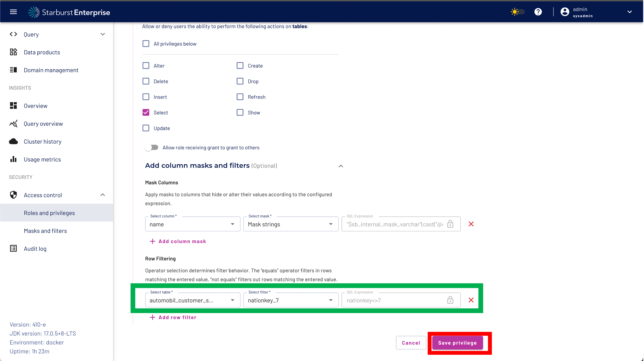Collapse Add column masks and filters section
The height and width of the screenshot is (361, 644).
341,166
